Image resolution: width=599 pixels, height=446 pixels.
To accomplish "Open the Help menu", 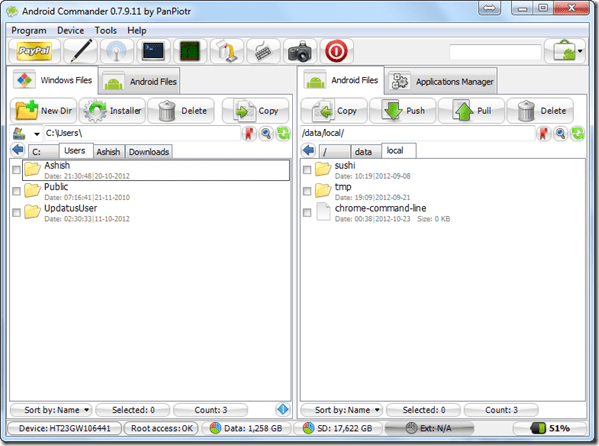I will pos(136,31).
